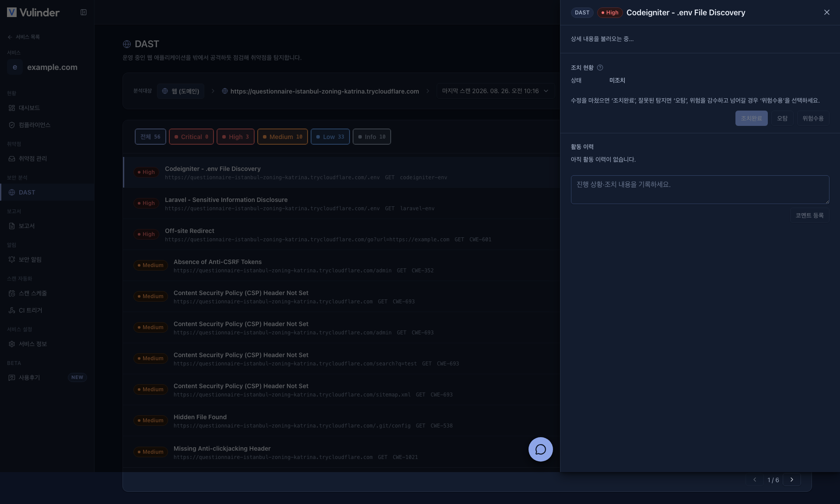Image resolution: width=840 pixels, height=504 pixels.
Task: Open the Hidden File Found finding
Action: tap(341, 421)
